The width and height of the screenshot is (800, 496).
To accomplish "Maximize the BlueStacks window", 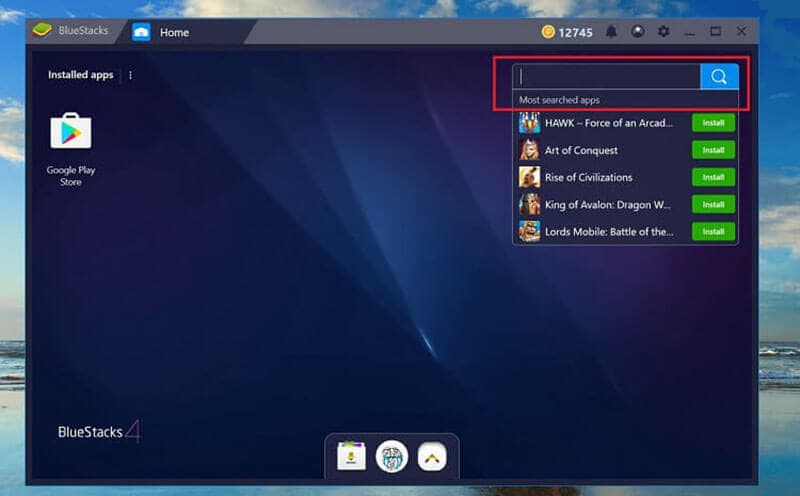I will click(x=715, y=32).
